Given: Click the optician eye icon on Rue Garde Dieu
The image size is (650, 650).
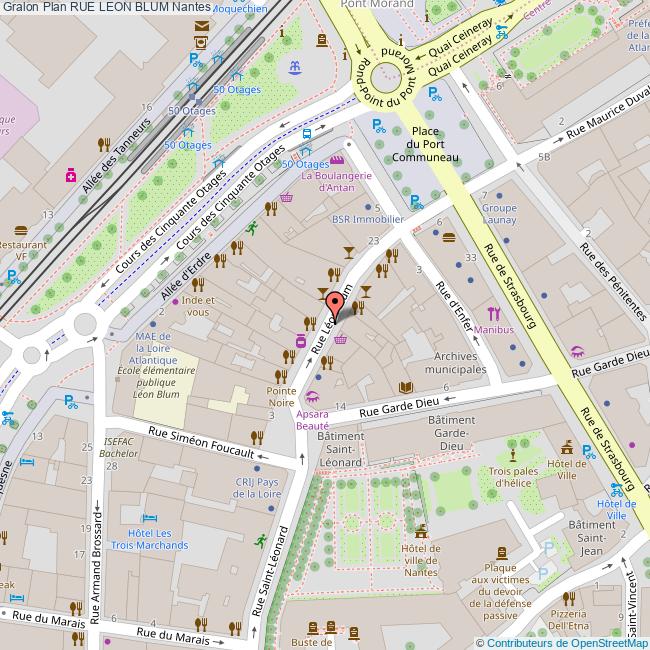Looking at the screenshot, I should pyautogui.click(x=577, y=351).
